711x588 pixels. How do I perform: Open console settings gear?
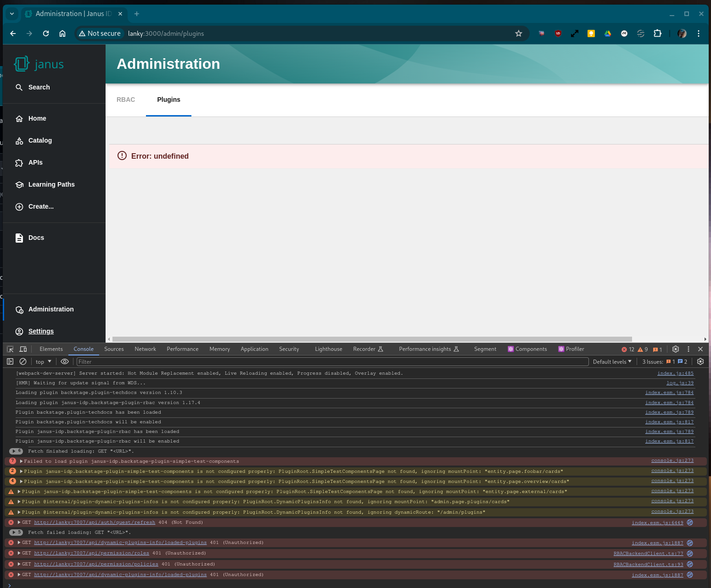(700, 361)
